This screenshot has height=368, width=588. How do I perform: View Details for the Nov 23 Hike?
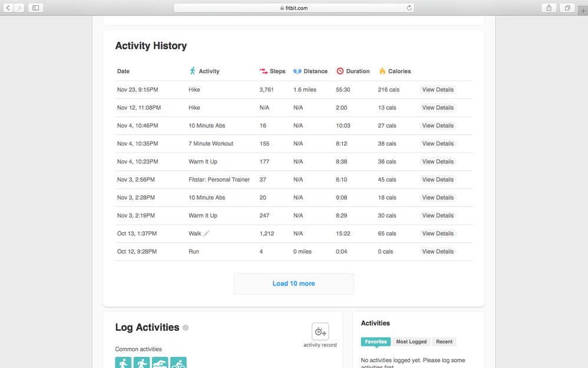(438, 90)
